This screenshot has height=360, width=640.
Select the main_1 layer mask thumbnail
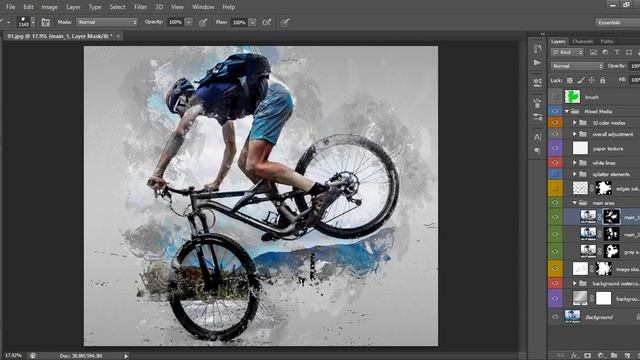tap(611, 217)
